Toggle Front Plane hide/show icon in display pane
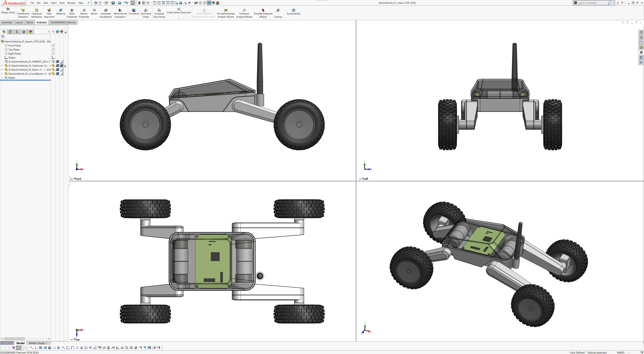This screenshot has width=644, height=354. coord(53,45)
